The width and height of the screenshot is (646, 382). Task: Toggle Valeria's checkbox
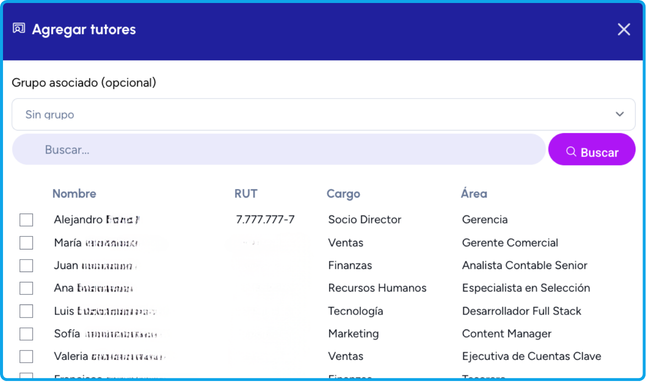(x=26, y=356)
